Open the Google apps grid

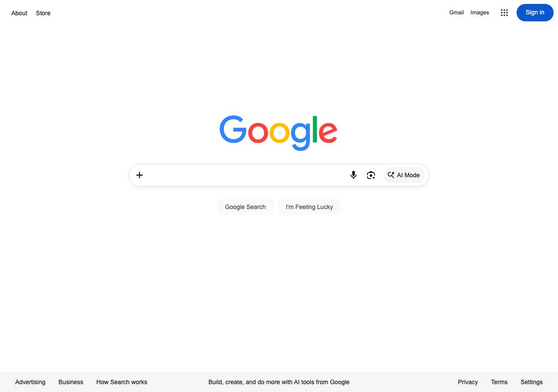click(504, 13)
